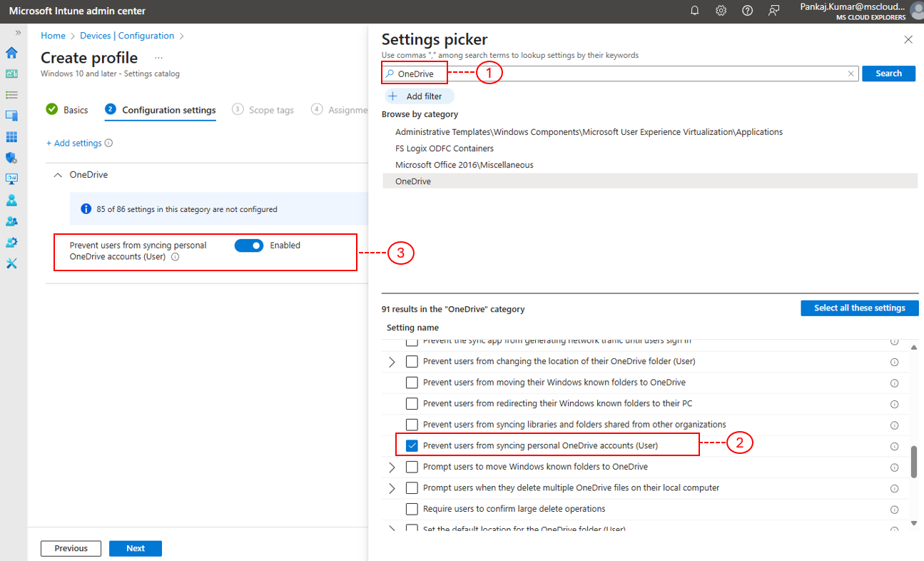924x561 pixels.
Task: Clear the OneDrive search text
Action: tap(851, 74)
